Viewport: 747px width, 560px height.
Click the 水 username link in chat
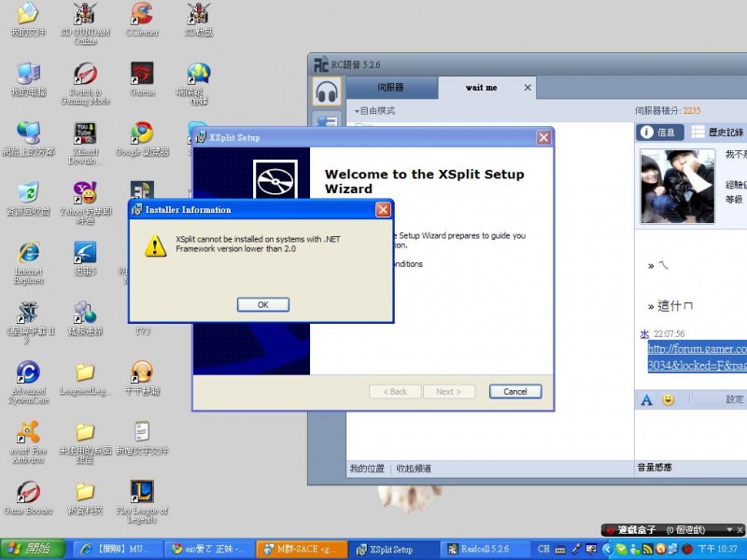[644, 334]
